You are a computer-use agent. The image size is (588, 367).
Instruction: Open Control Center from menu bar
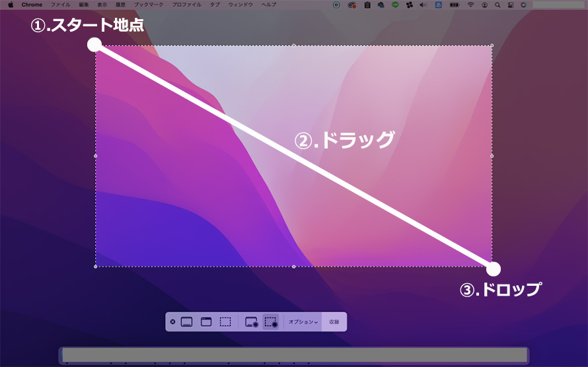(511, 5)
